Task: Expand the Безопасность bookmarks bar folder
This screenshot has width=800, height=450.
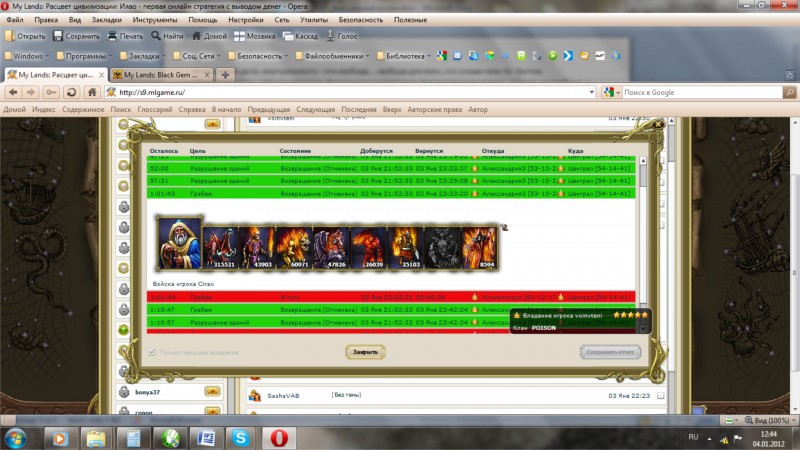Action: (258, 56)
